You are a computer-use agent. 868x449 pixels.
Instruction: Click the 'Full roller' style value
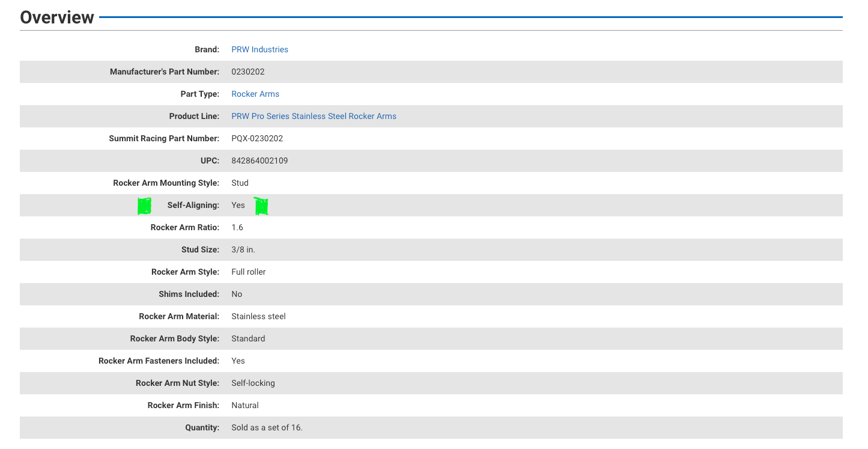pos(249,272)
